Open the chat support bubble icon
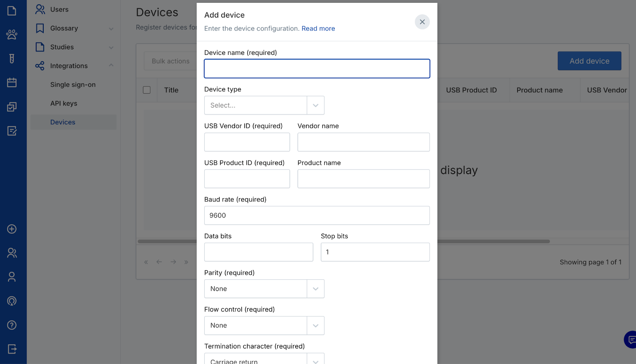636x364 pixels. pos(630,340)
